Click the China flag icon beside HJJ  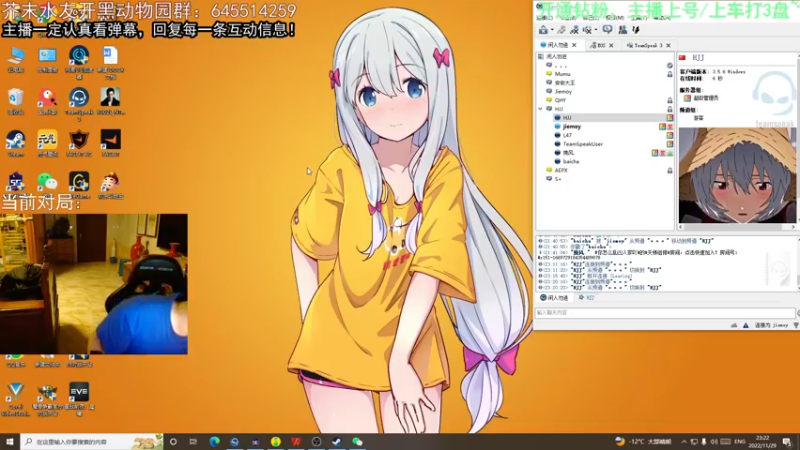(683, 58)
